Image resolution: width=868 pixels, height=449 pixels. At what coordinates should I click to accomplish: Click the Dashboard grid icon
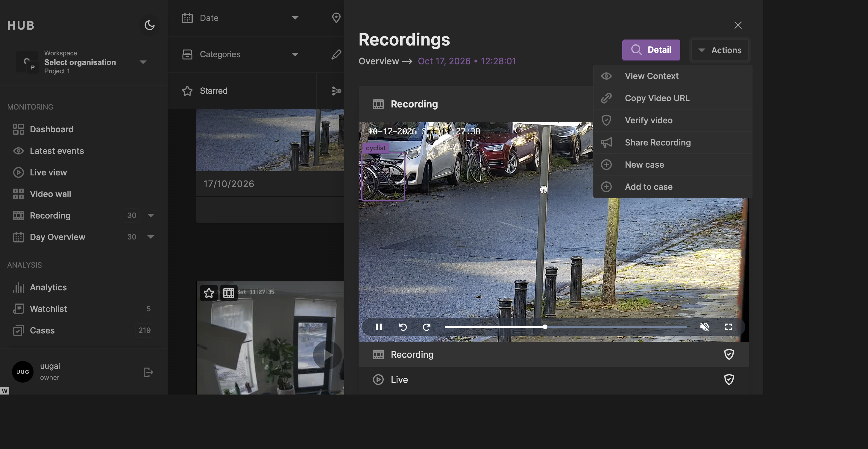click(x=19, y=129)
